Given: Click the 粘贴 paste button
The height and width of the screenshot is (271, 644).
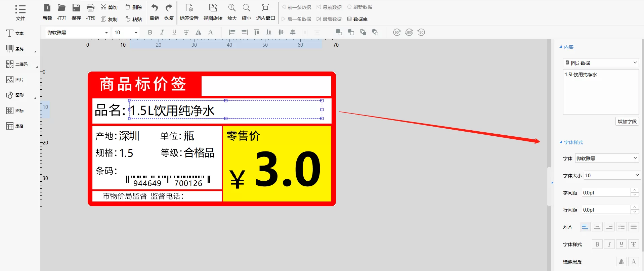Looking at the screenshot, I should (x=133, y=19).
